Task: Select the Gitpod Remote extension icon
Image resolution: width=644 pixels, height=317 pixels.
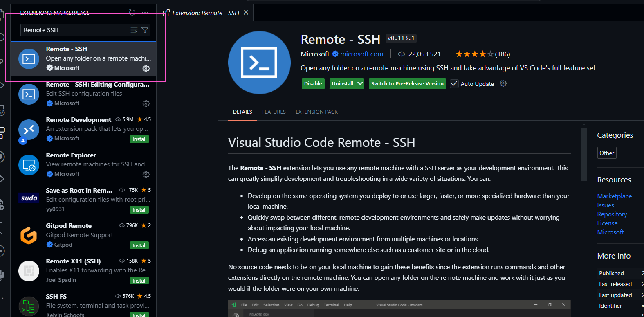Action: pyautogui.click(x=29, y=236)
